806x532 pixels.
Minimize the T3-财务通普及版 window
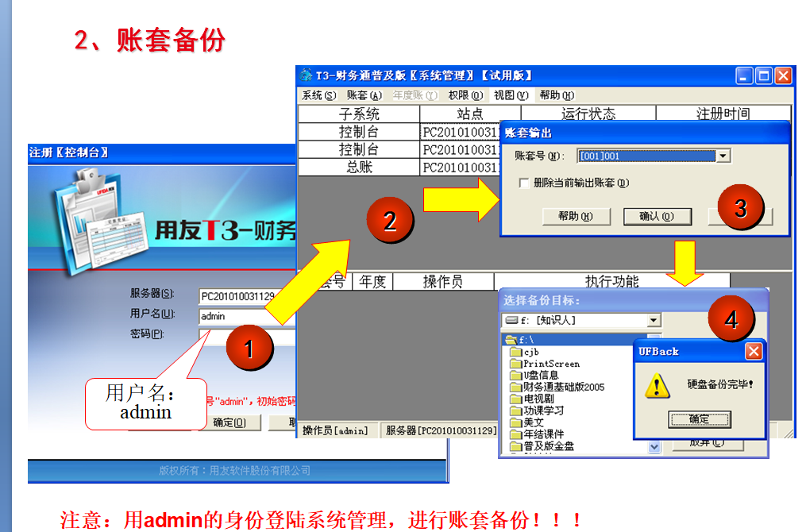[x=744, y=76]
